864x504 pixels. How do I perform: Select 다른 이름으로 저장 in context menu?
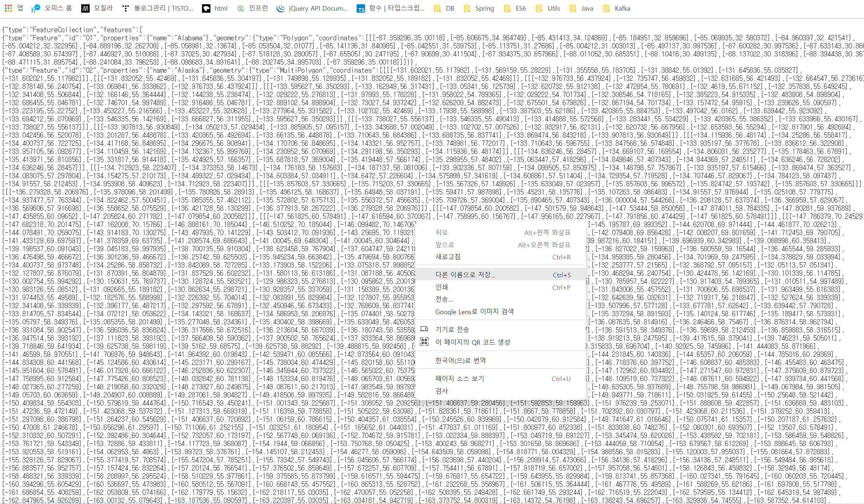pos(465,275)
